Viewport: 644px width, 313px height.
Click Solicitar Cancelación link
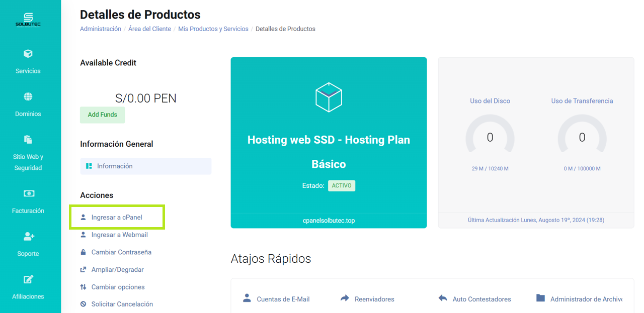[x=122, y=304]
